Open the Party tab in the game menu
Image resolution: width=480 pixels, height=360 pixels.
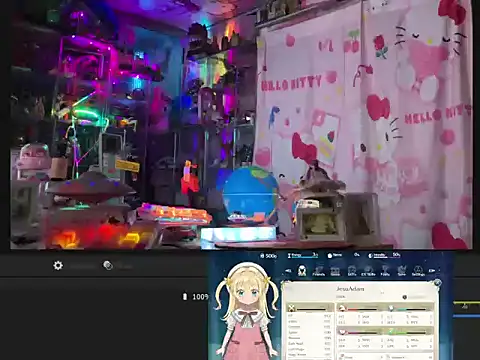385,271
